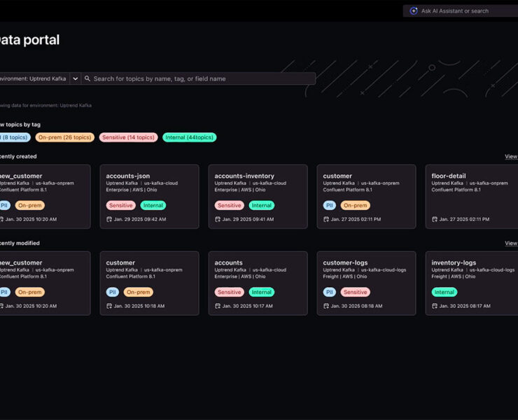Click the Sensitive tag on accounts-json
Viewport: 518px width, 420px height.
121,205
